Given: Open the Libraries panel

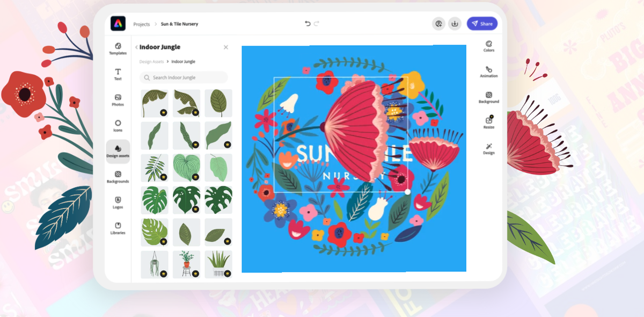Looking at the screenshot, I should click(x=117, y=229).
